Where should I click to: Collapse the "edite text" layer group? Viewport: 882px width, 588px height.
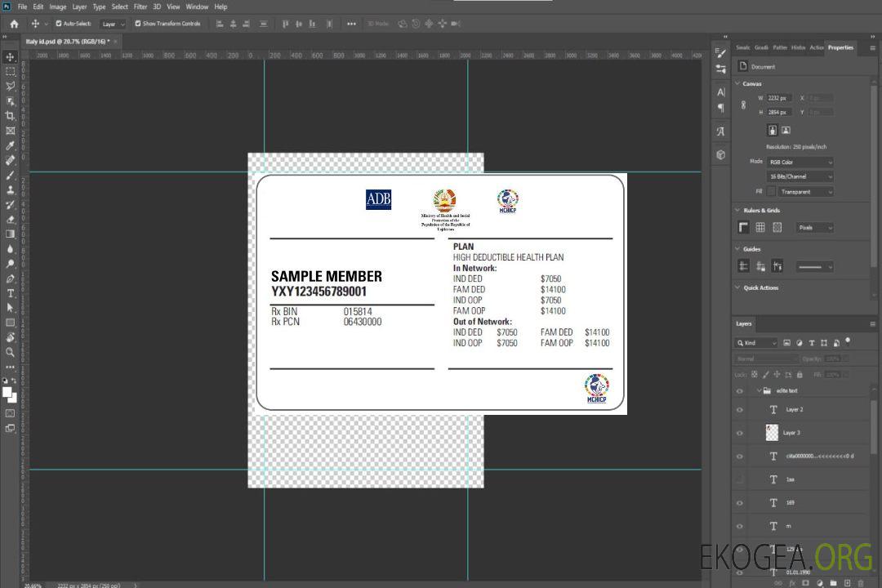tap(757, 391)
